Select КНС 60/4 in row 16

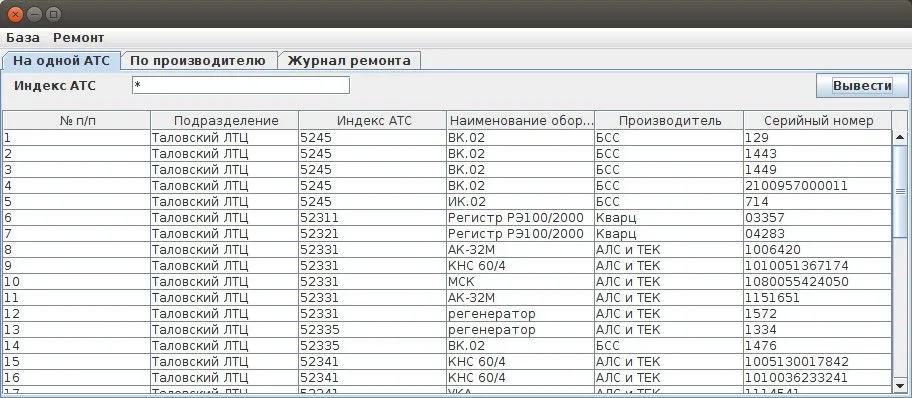(521, 378)
